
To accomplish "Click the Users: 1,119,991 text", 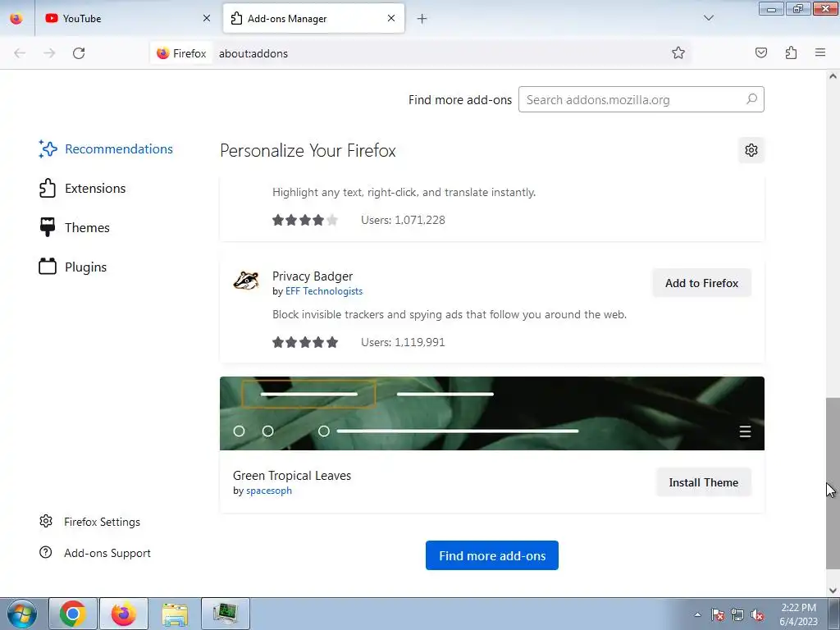I will point(403,342).
